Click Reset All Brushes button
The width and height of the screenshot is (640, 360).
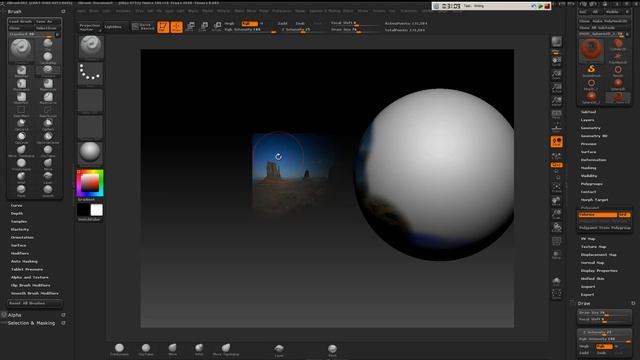34,303
